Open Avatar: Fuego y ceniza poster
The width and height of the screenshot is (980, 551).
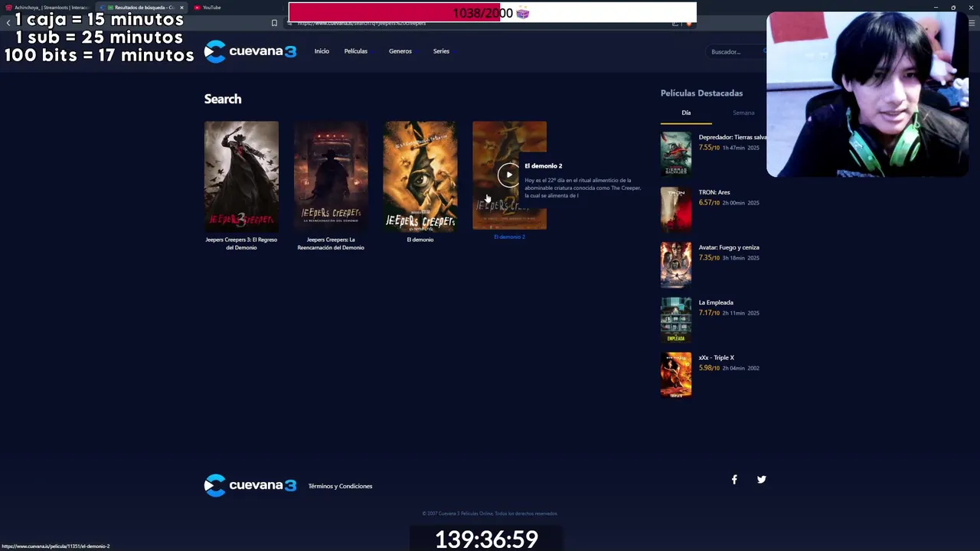tap(676, 264)
